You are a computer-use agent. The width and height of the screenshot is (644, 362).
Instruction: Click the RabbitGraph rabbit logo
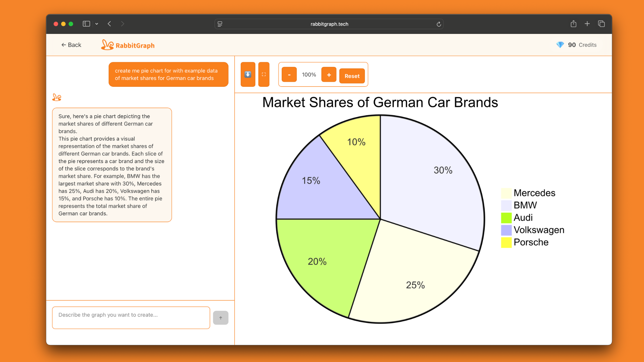[107, 45]
